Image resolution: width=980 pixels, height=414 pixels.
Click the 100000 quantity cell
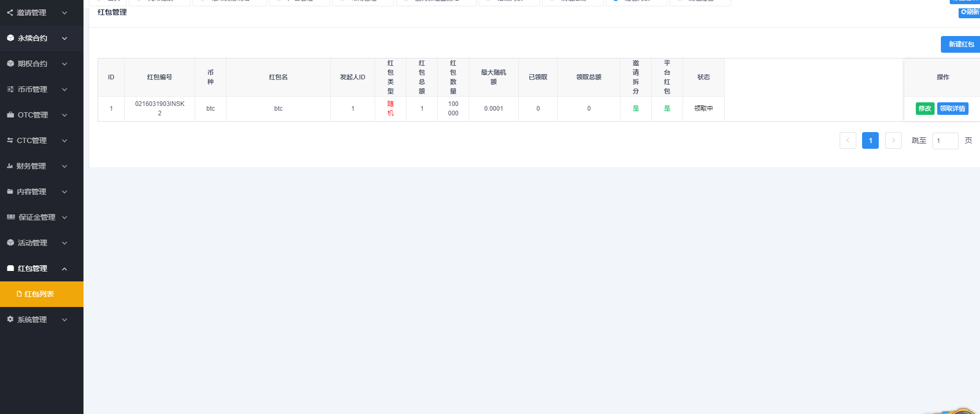pyautogui.click(x=453, y=109)
